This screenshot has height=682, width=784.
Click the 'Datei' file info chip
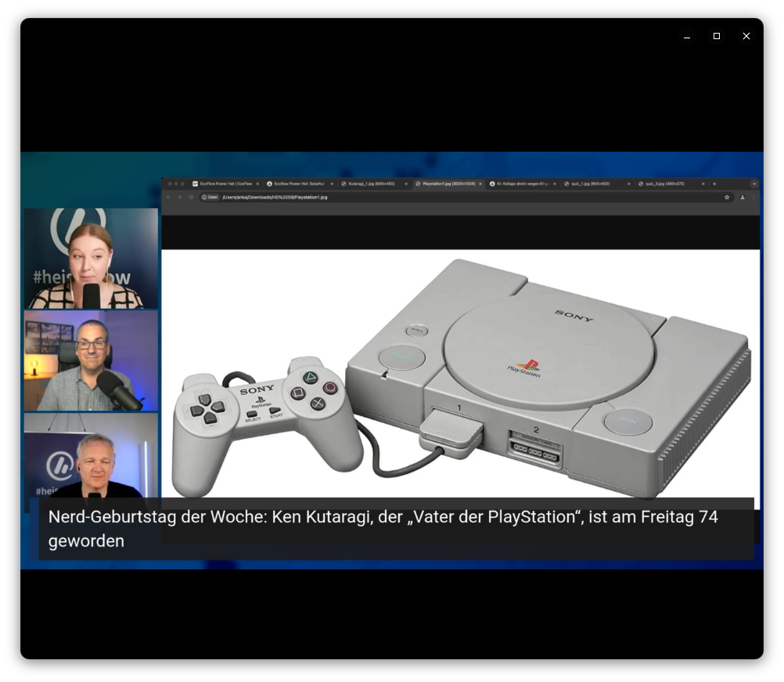click(x=210, y=197)
